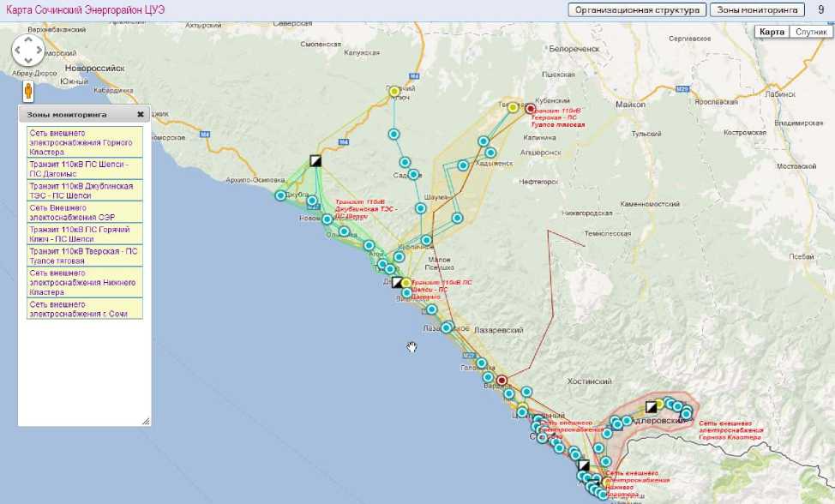Select the cyan substation marker at Архипо-Осиповка coast
Image resolution: width=835 pixels, height=504 pixels.
pos(280,195)
